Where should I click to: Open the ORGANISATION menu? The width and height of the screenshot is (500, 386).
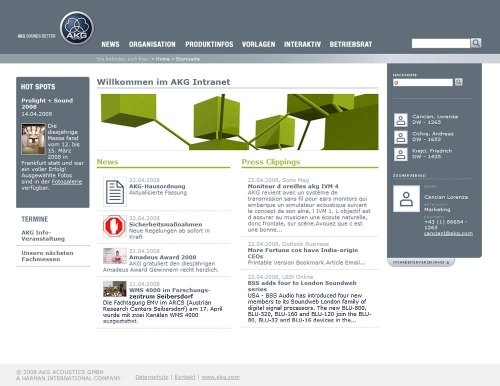(152, 44)
